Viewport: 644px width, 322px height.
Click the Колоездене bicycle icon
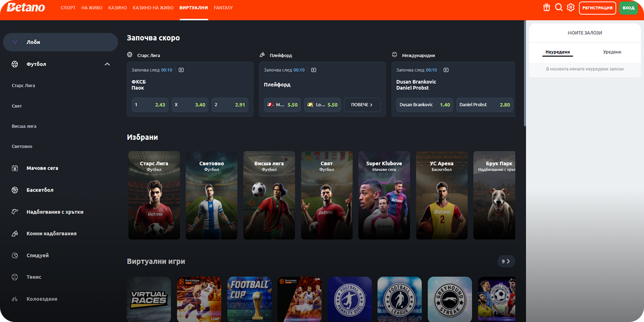15,299
